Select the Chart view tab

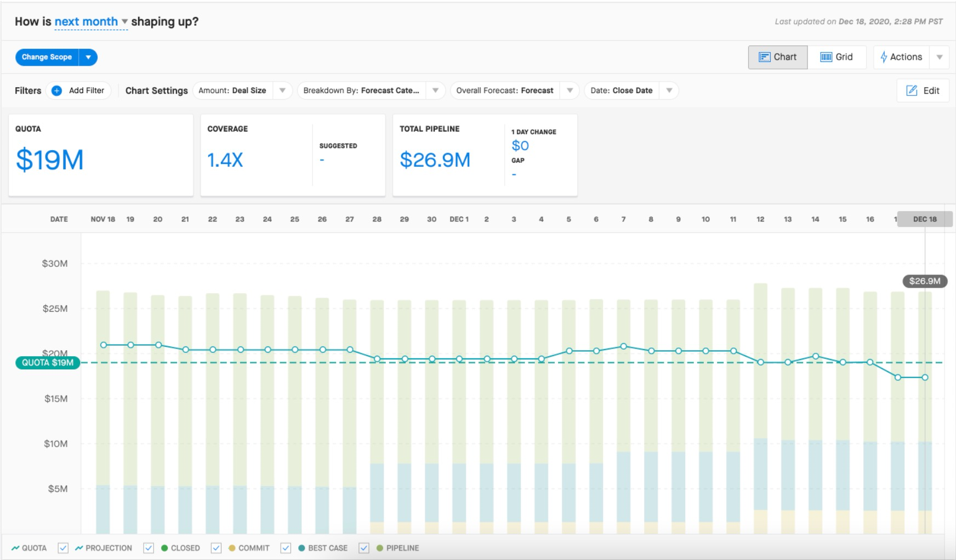[x=778, y=57]
